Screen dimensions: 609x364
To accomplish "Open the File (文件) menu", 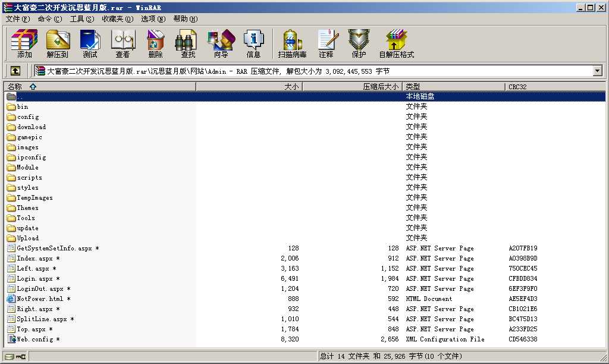I will (17, 18).
